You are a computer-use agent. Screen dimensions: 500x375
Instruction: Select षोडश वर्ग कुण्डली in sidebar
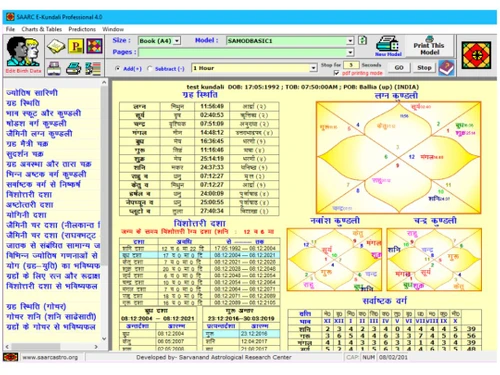36,123
